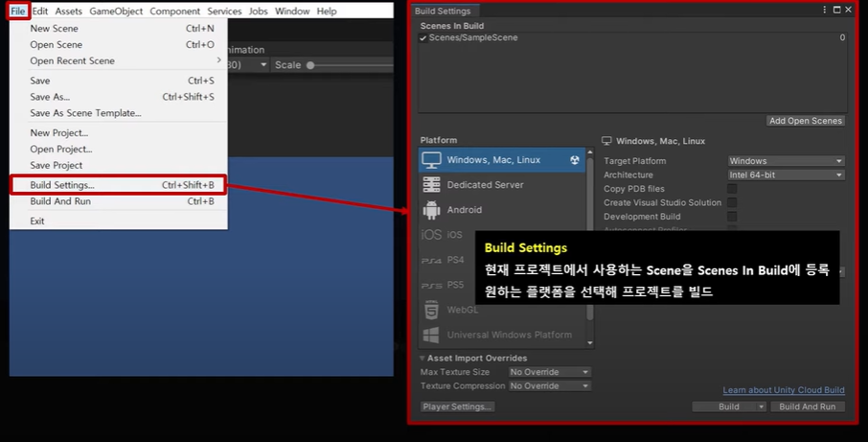This screenshot has width=868, height=442.
Task: Click monitor icon beside platform header
Action: point(606,141)
